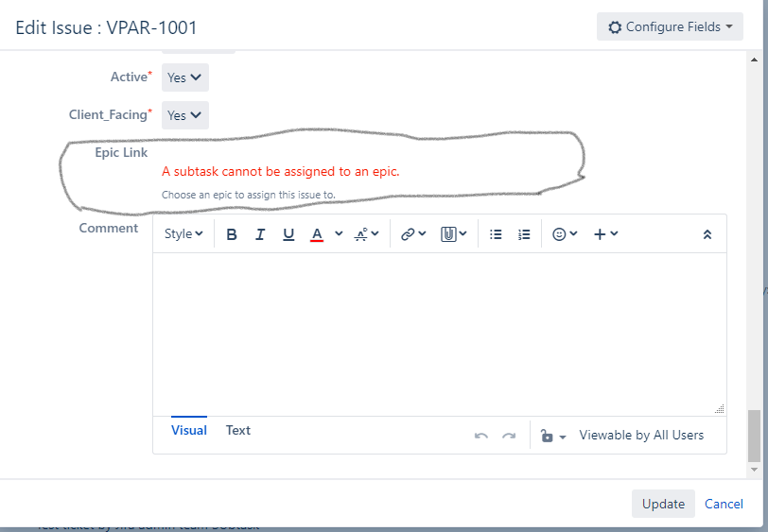Click the dialog vertical scrollbar thumb
The image size is (768, 532).
click(x=755, y=436)
